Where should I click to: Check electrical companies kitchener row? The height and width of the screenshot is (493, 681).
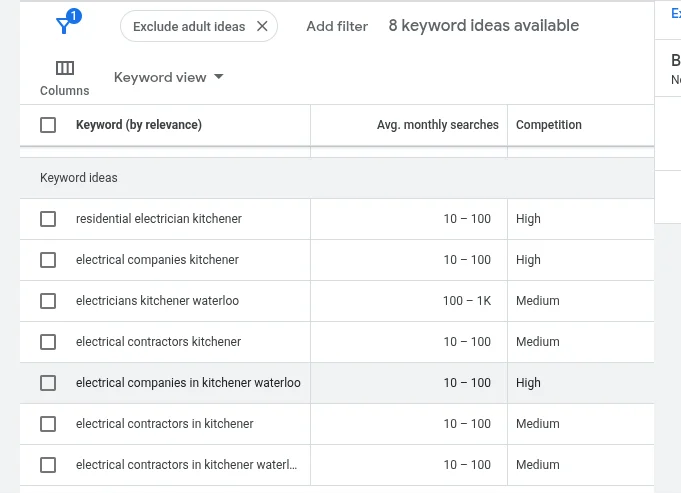48,260
